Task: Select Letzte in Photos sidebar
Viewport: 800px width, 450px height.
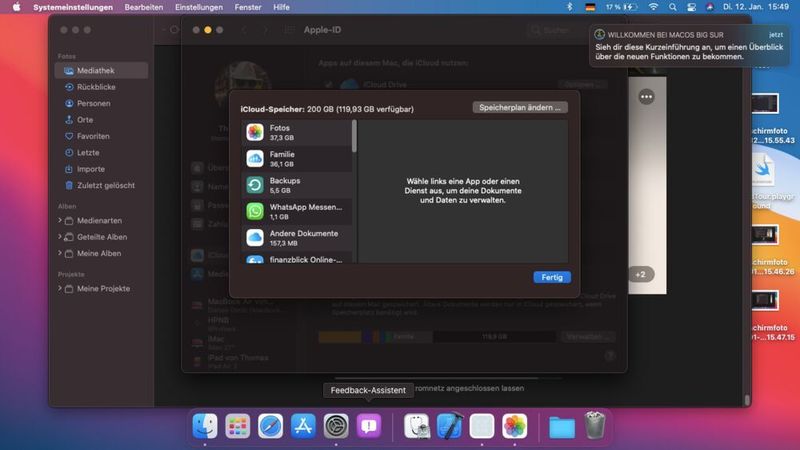Action: [x=102, y=153]
